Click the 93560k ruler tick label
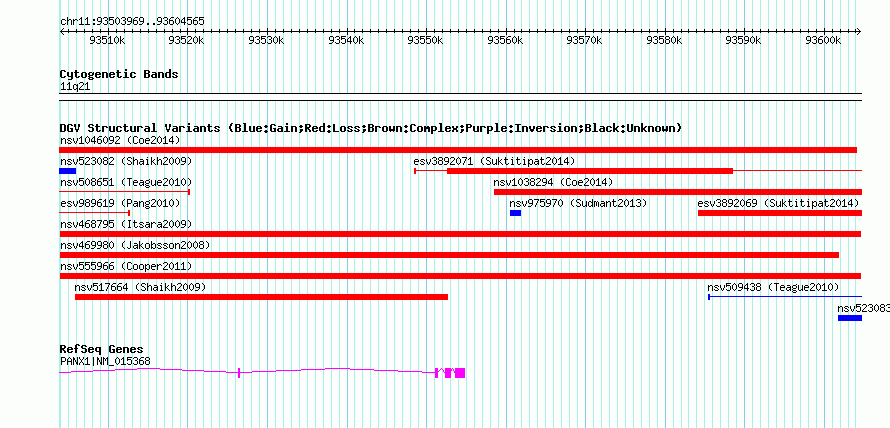 [x=505, y=41]
